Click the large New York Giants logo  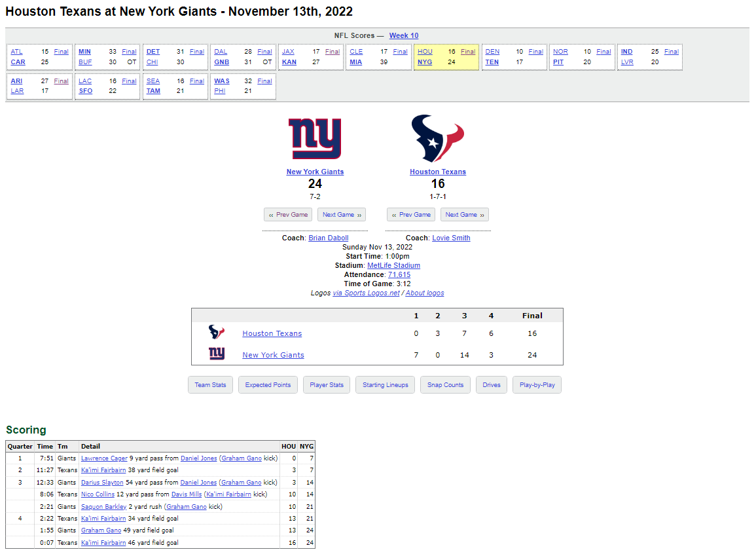(315, 139)
